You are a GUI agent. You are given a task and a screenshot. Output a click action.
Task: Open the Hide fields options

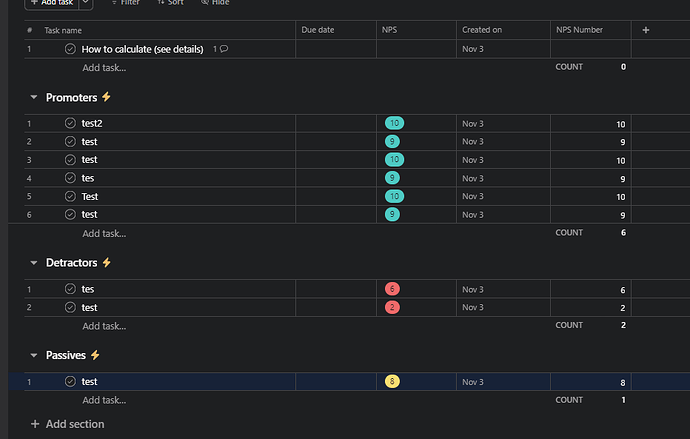point(215,3)
